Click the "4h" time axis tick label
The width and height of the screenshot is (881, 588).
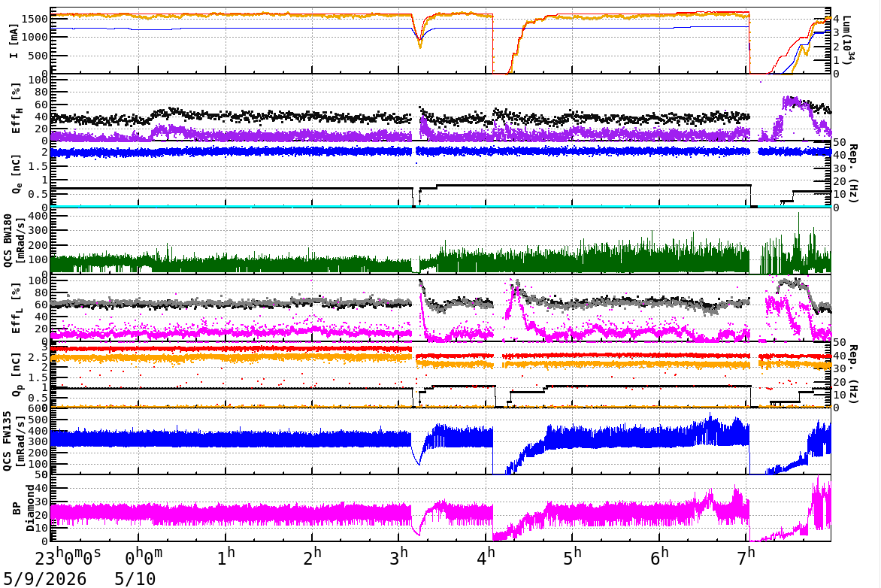click(486, 557)
